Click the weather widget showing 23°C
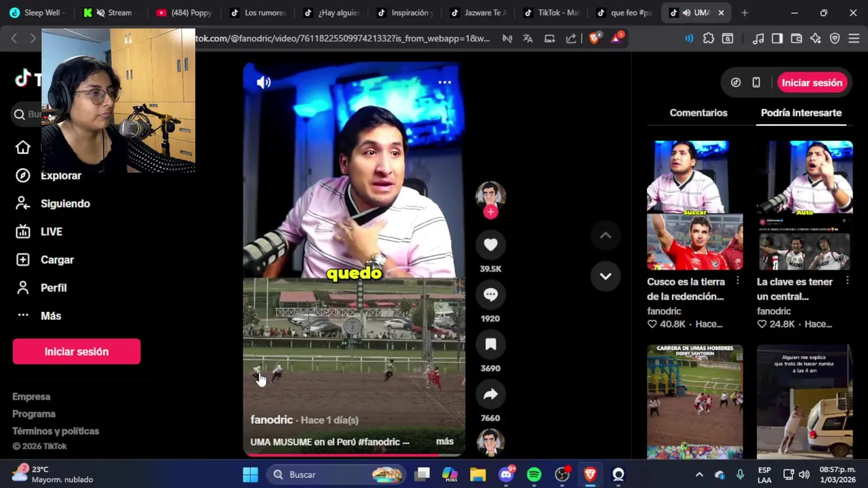This screenshot has width=868, height=488. (52, 474)
